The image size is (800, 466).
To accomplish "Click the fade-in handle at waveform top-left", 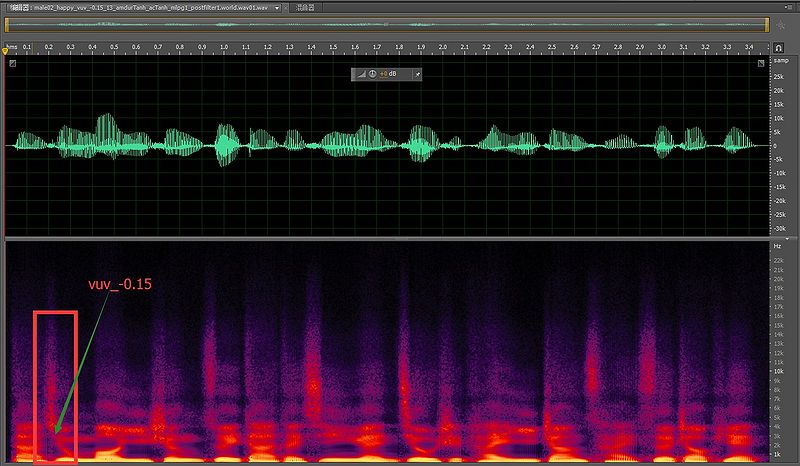I will (12, 64).
